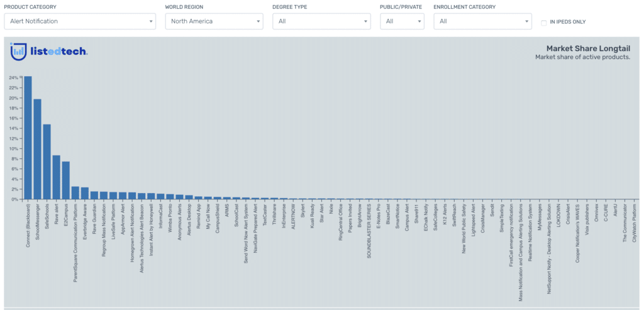644x310 pixels.
Task: Click the AlertU label
Action: (615, 210)
